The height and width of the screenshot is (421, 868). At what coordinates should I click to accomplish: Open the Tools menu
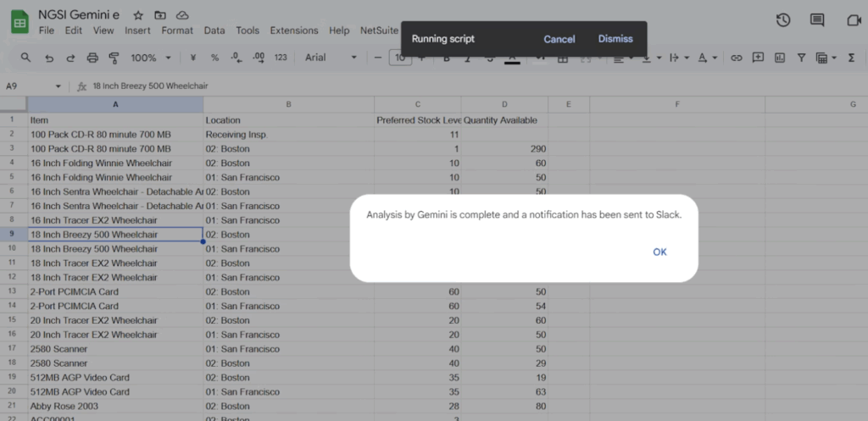248,30
